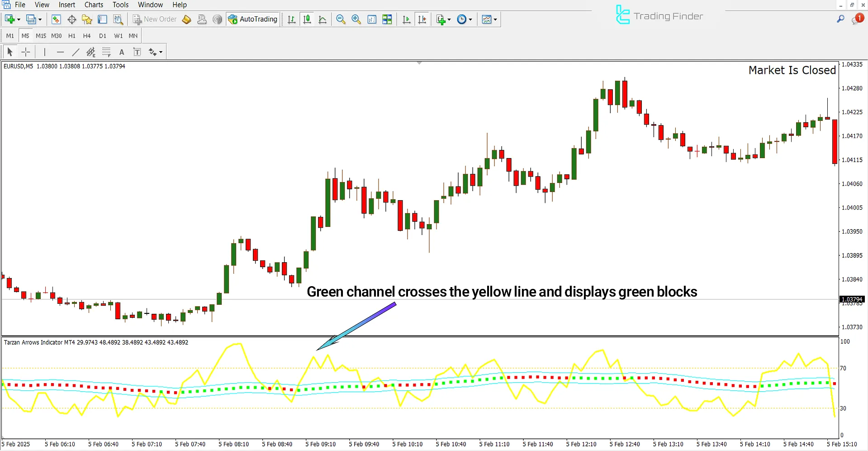Click the 1.03794 current price label
Viewport: 868px width, 451px height.
click(852, 299)
